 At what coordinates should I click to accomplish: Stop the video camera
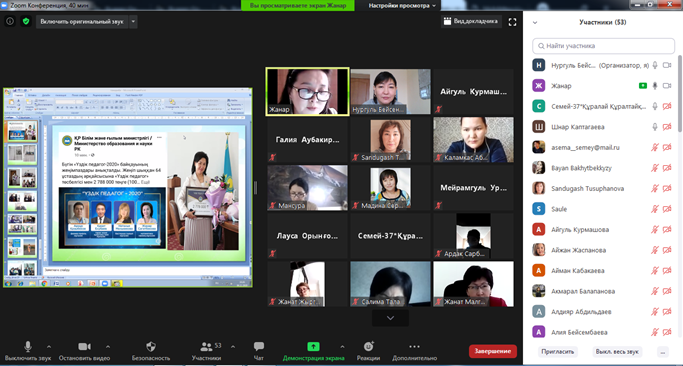click(85, 347)
